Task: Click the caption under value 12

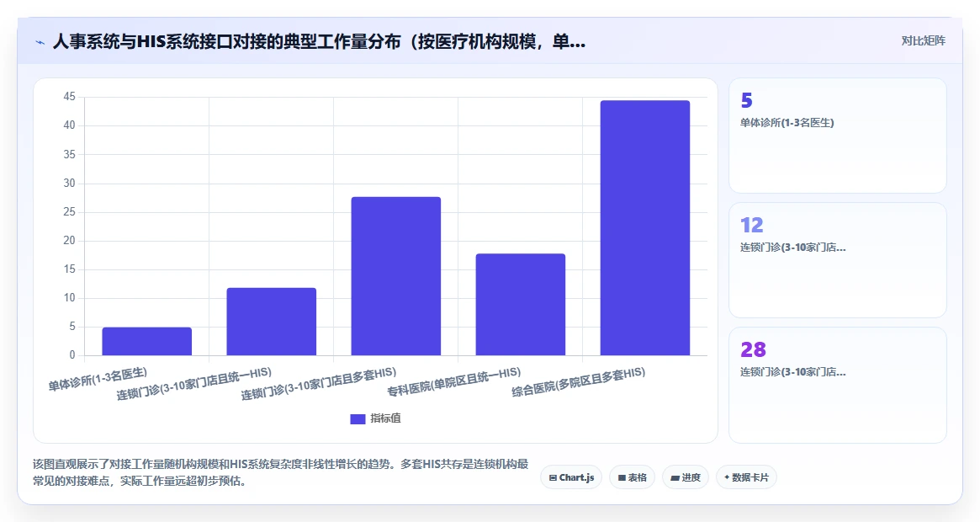Action: click(792, 248)
